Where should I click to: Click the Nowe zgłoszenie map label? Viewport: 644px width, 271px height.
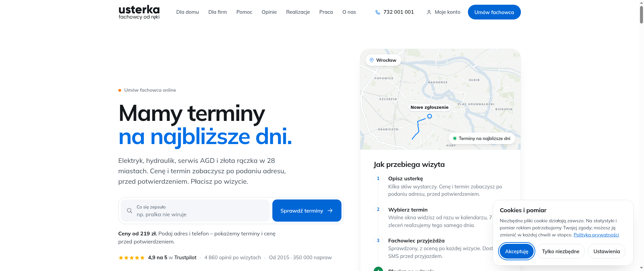(429, 107)
